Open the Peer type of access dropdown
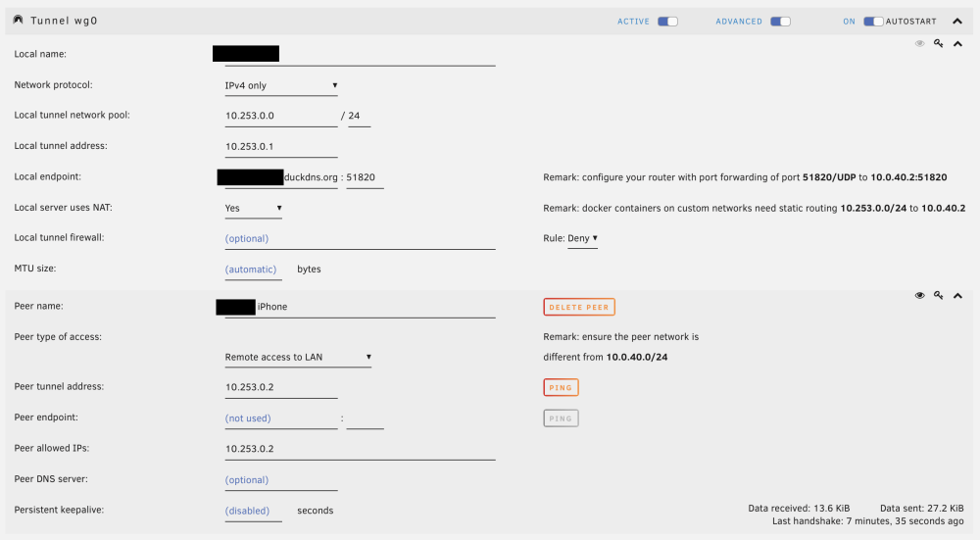Screen dimensions: 980x540 click(298, 357)
